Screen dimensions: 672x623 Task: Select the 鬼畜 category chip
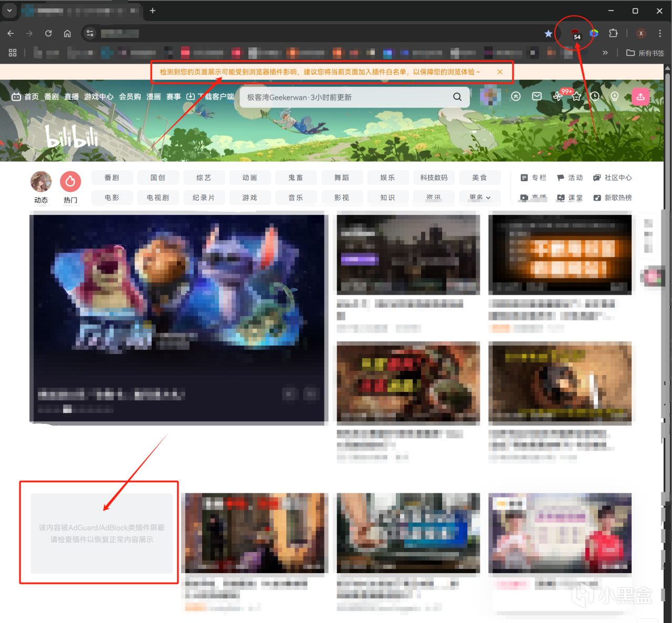[x=296, y=178]
